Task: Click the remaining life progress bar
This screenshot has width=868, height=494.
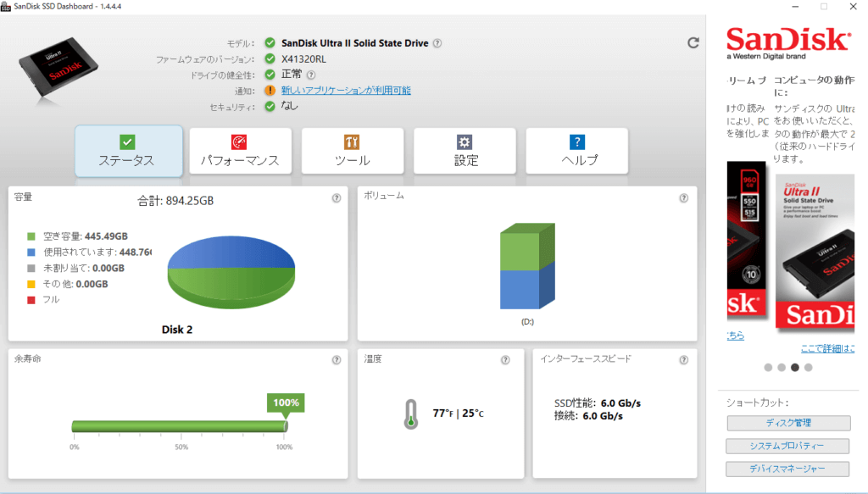Action: [180, 426]
